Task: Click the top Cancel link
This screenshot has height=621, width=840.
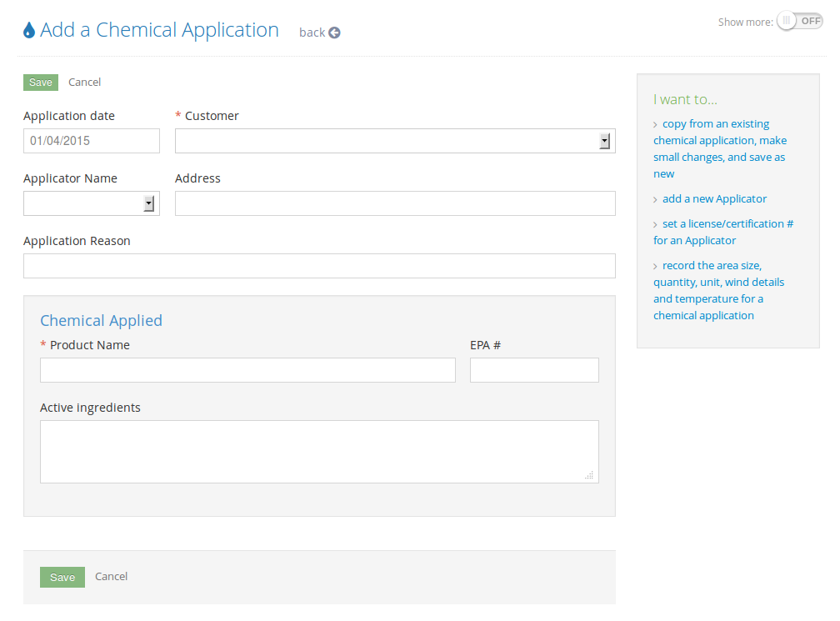Action: [x=85, y=83]
